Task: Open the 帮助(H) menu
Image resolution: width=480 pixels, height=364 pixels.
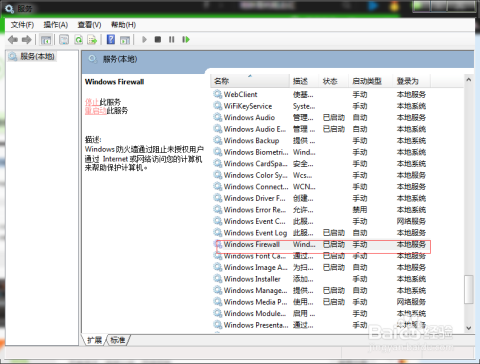Action: coord(123,25)
